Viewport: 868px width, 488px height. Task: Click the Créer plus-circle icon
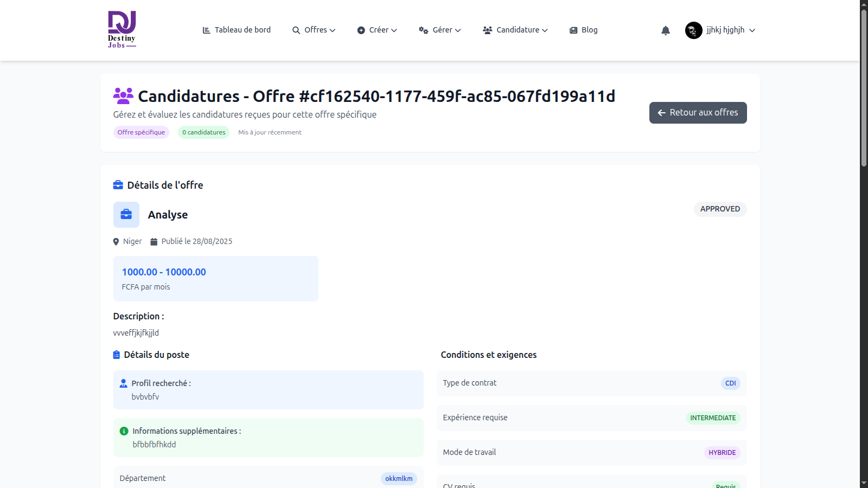point(361,30)
